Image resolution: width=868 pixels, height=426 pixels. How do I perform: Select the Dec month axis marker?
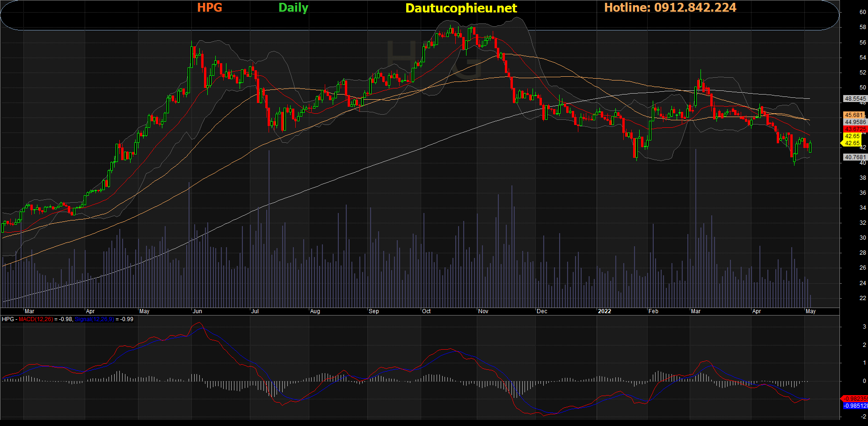click(x=542, y=311)
